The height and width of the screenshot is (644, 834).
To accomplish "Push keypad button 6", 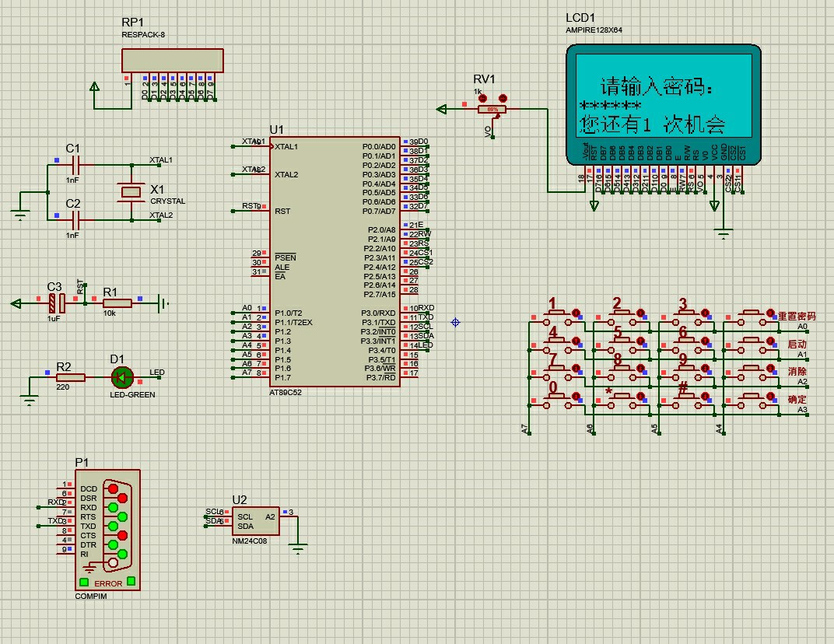I will [686, 345].
